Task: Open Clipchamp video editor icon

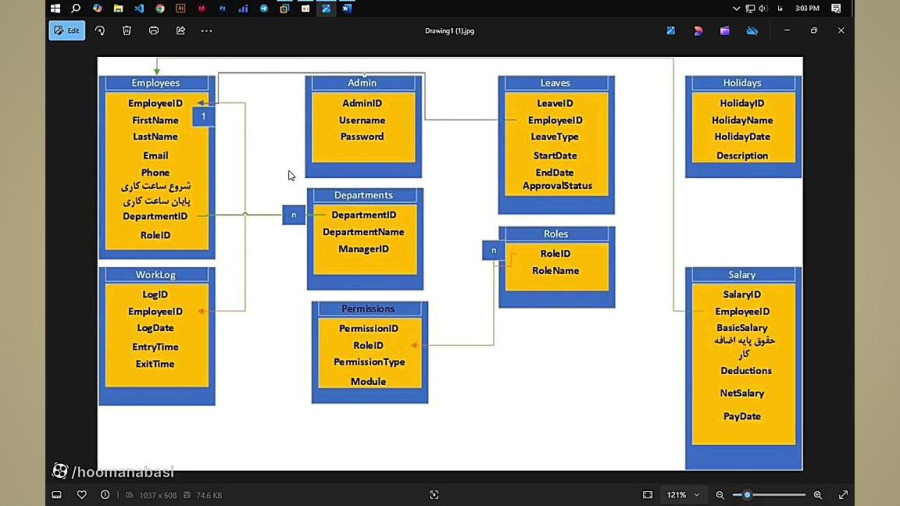Action: pyautogui.click(x=725, y=31)
